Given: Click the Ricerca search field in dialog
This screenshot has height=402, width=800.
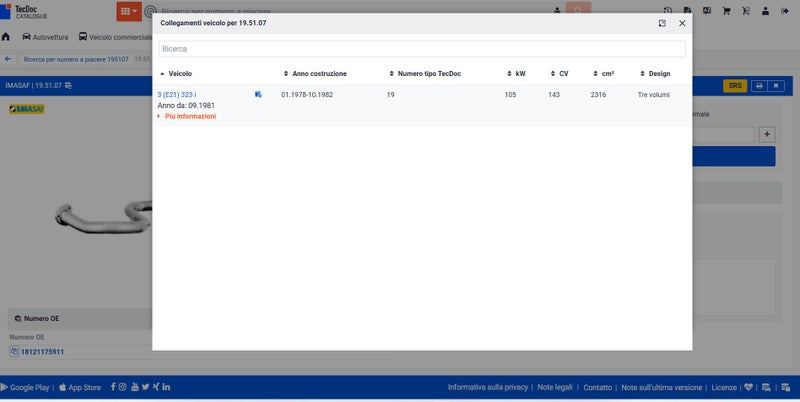Looking at the screenshot, I should pyautogui.click(x=421, y=48).
